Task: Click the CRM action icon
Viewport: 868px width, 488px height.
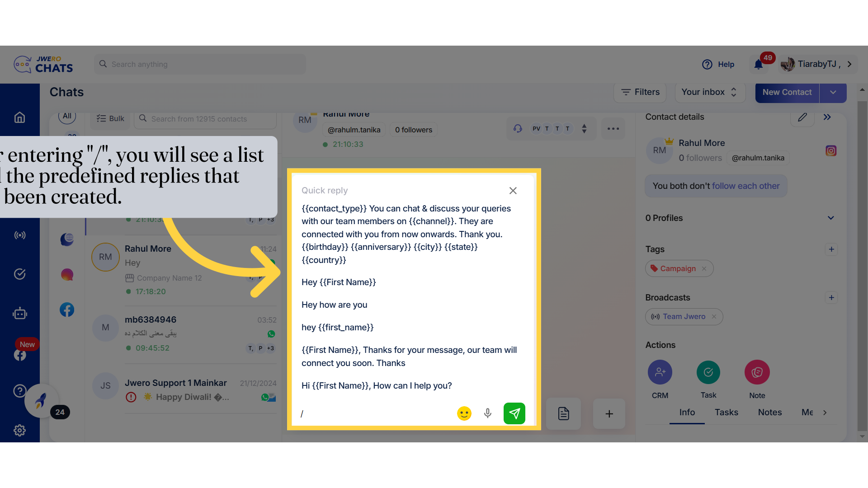Action: [x=660, y=372]
